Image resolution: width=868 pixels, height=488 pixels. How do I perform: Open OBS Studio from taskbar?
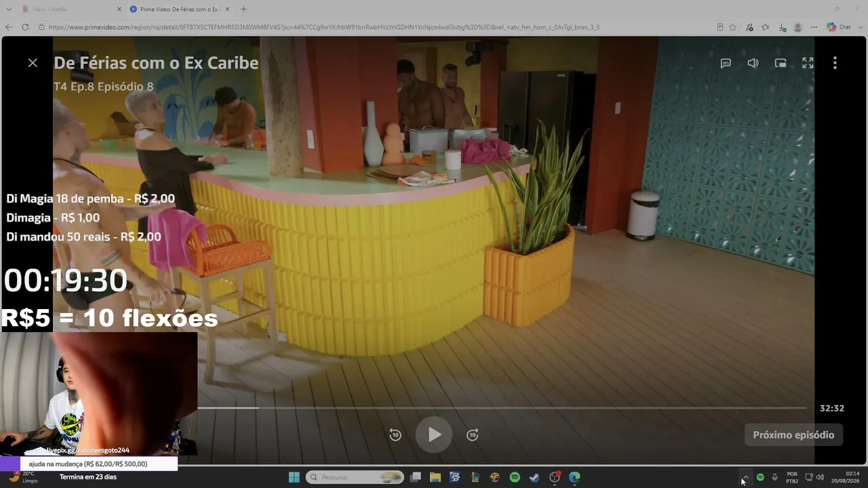pos(555,477)
